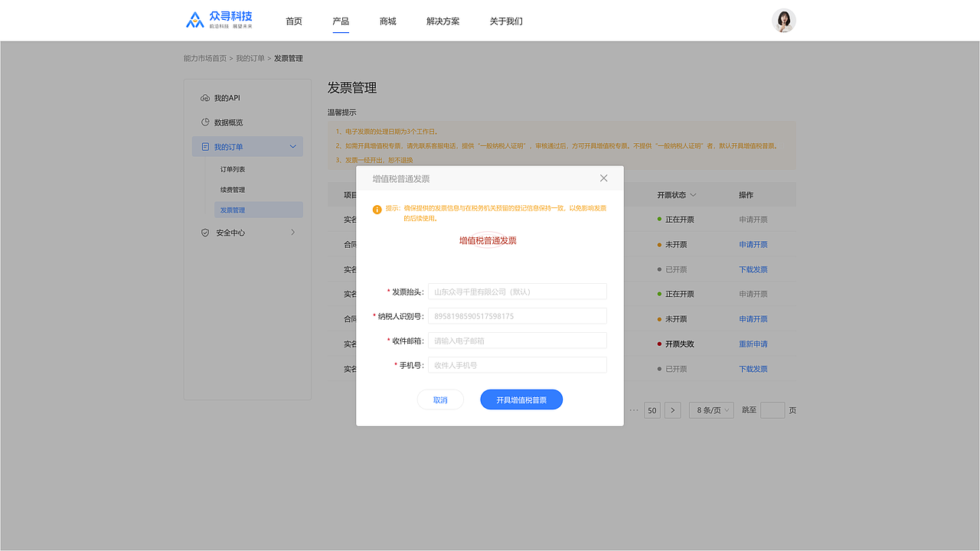收起“我的订单”菜单的下拉箭头
This screenshot has width=980, height=551.
(x=292, y=146)
